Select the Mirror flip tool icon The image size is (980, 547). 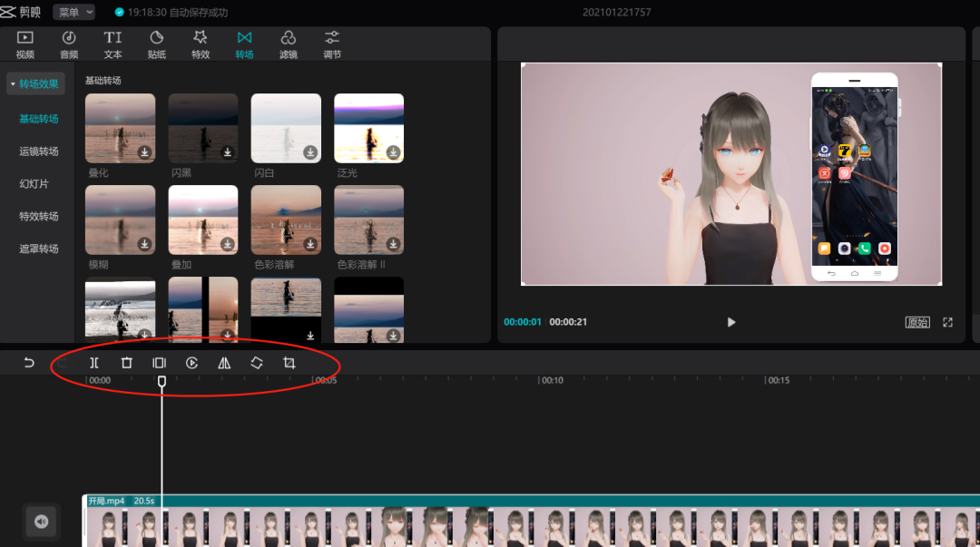pyautogui.click(x=224, y=363)
